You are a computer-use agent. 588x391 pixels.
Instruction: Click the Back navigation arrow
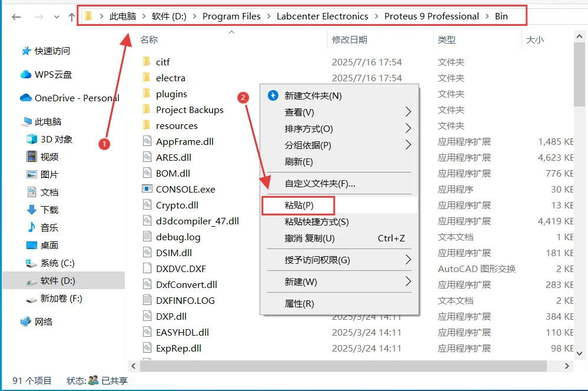tap(16, 17)
